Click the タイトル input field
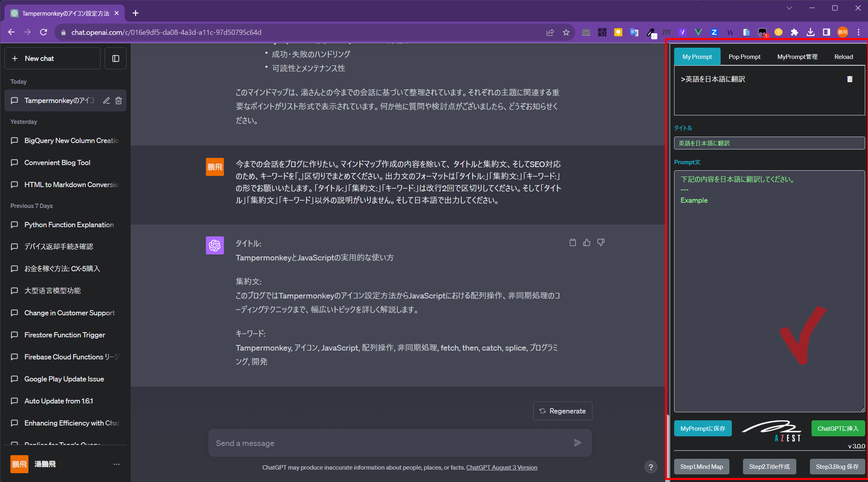The width and height of the screenshot is (868, 482). click(769, 143)
